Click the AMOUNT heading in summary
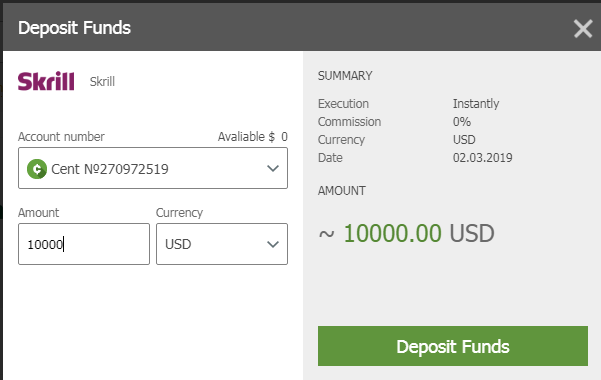 pyautogui.click(x=342, y=191)
